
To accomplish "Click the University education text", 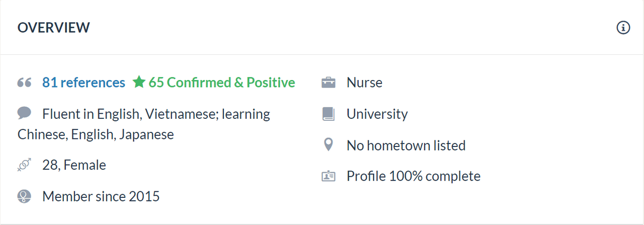I will [377, 114].
